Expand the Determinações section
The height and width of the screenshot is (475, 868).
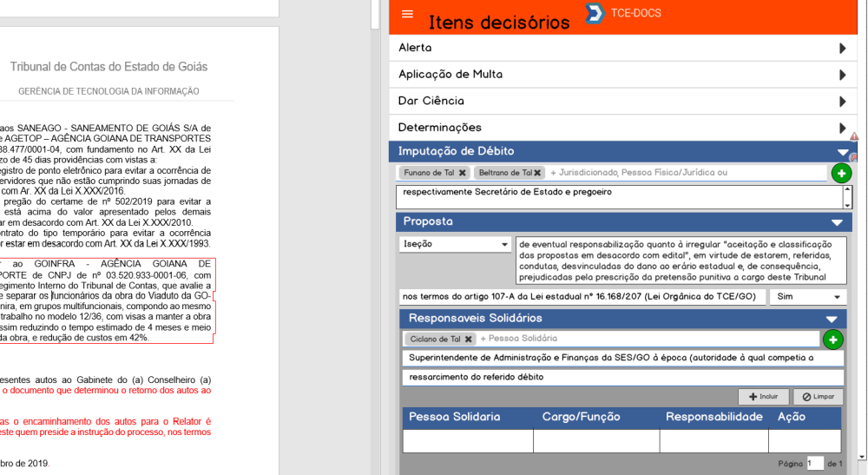842,128
